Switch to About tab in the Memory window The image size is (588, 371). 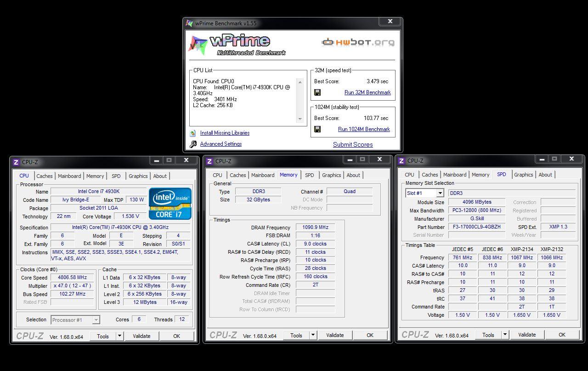(353, 175)
